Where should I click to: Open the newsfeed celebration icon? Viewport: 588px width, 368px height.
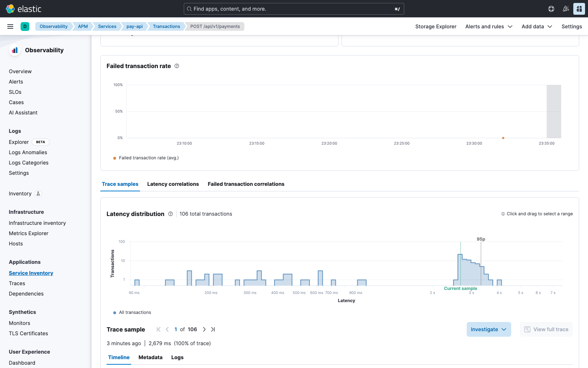(x=566, y=9)
